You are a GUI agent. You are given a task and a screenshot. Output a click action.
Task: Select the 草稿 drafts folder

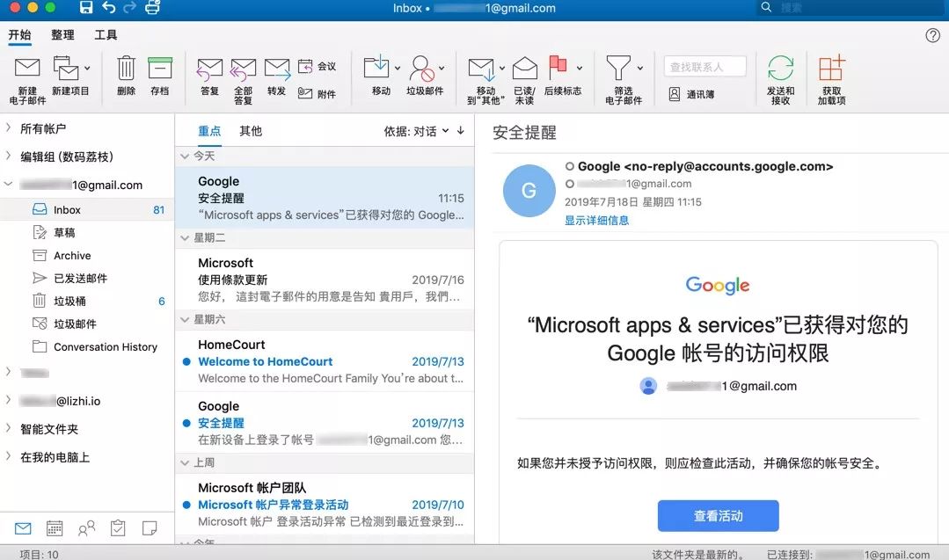[87, 233]
